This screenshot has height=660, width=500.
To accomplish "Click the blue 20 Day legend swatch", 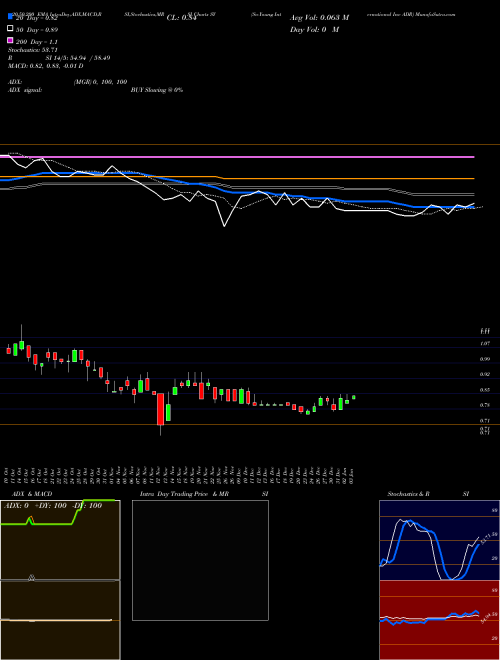I will pyautogui.click(x=10, y=17).
